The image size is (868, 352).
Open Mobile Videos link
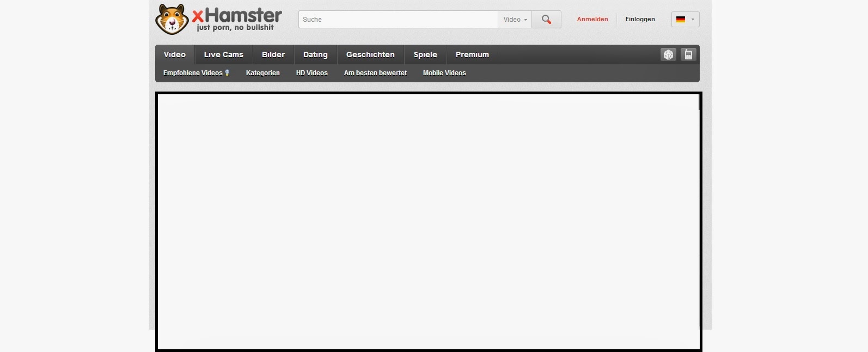(444, 72)
